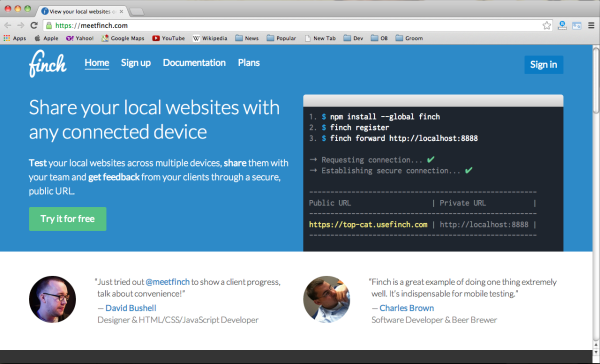Click the vertical scrollbar thumb

pyautogui.click(x=596, y=80)
